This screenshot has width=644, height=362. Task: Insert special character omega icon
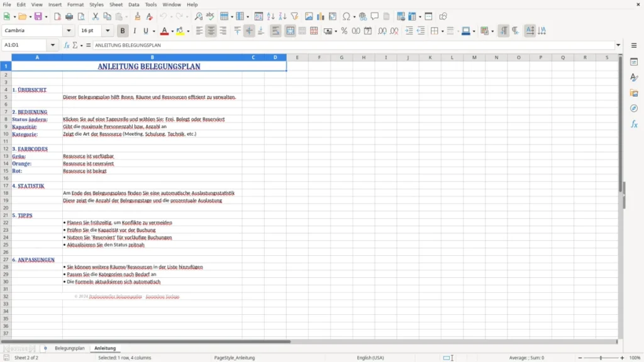tap(347, 16)
